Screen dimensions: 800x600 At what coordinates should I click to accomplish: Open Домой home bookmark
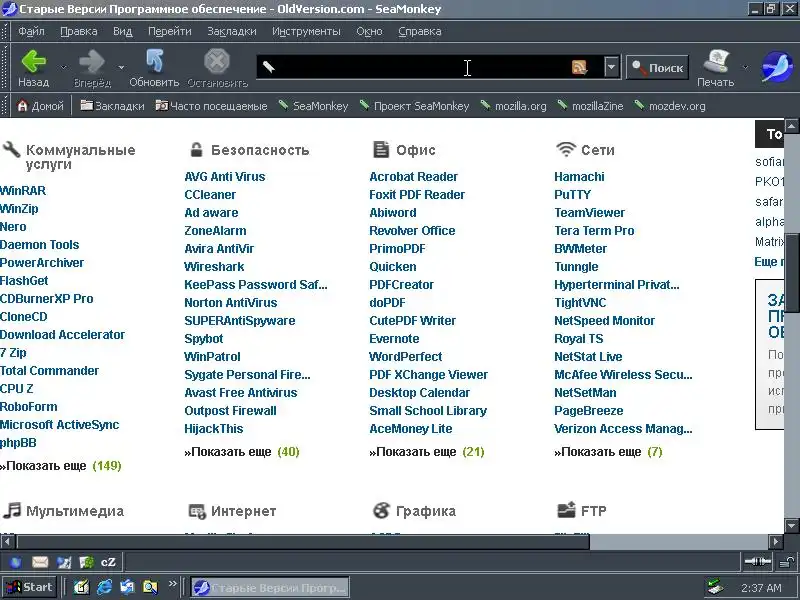click(x=41, y=106)
